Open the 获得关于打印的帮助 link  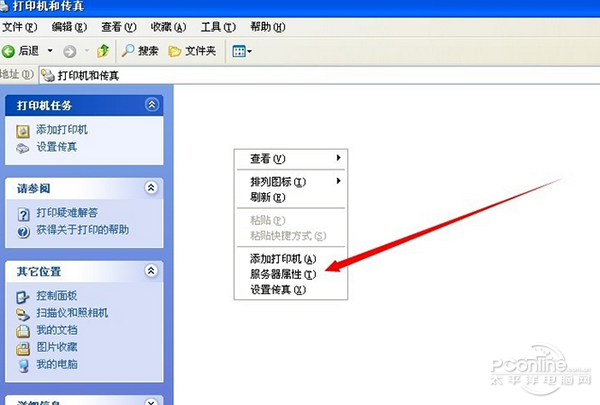pos(83,230)
